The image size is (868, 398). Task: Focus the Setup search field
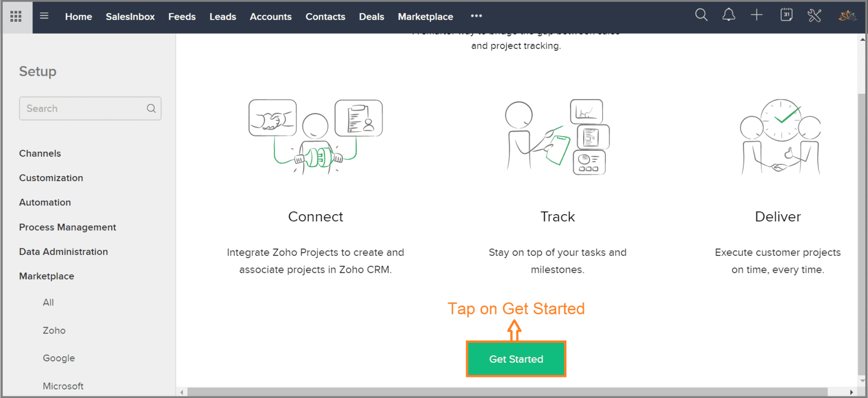pos(90,108)
